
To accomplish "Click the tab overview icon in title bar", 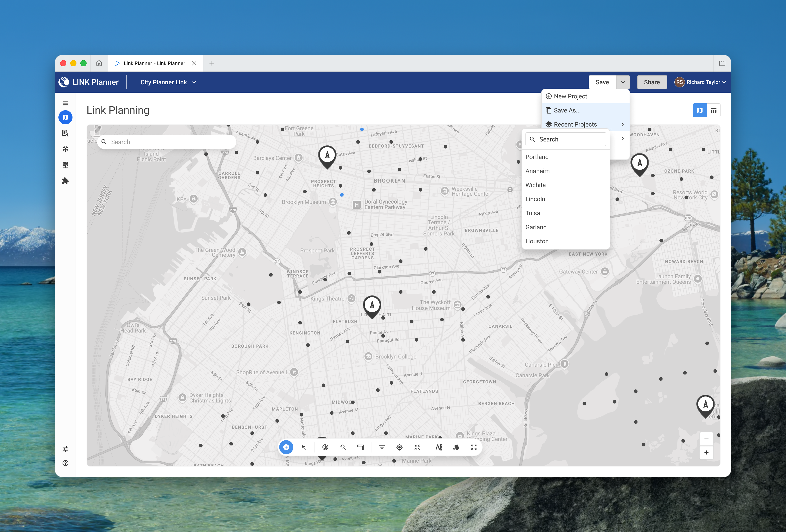I will pyautogui.click(x=722, y=63).
